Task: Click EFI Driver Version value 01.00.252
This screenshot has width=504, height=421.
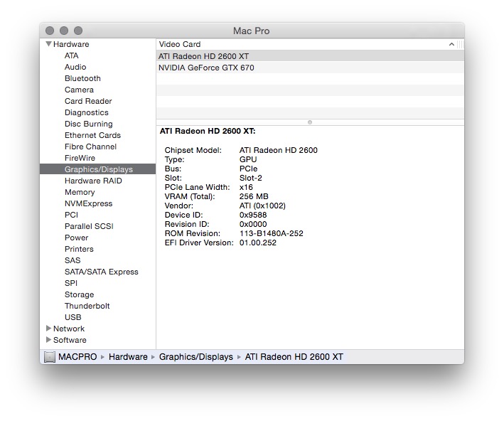Action: pos(258,243)
